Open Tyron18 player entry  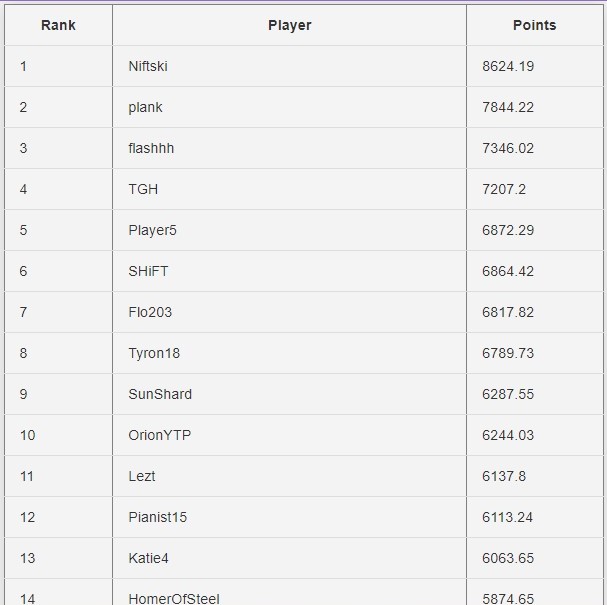tap(154, 353)
